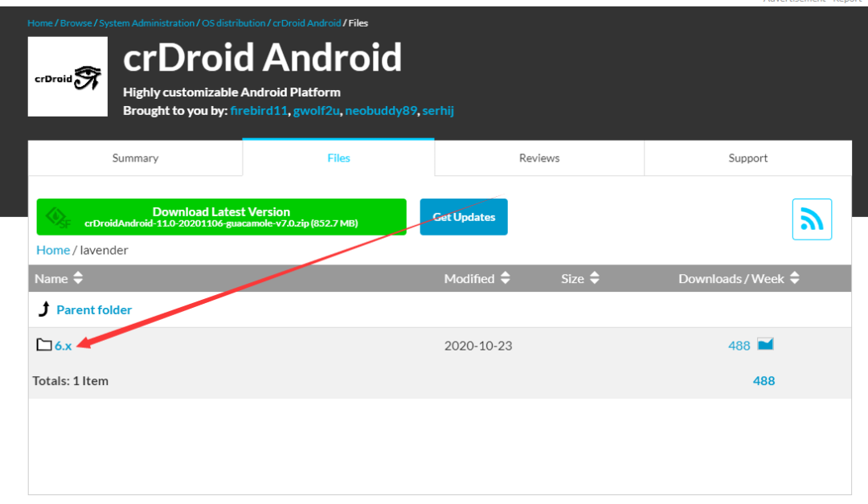Open the 6.x folder link

(x=63, y=346)
